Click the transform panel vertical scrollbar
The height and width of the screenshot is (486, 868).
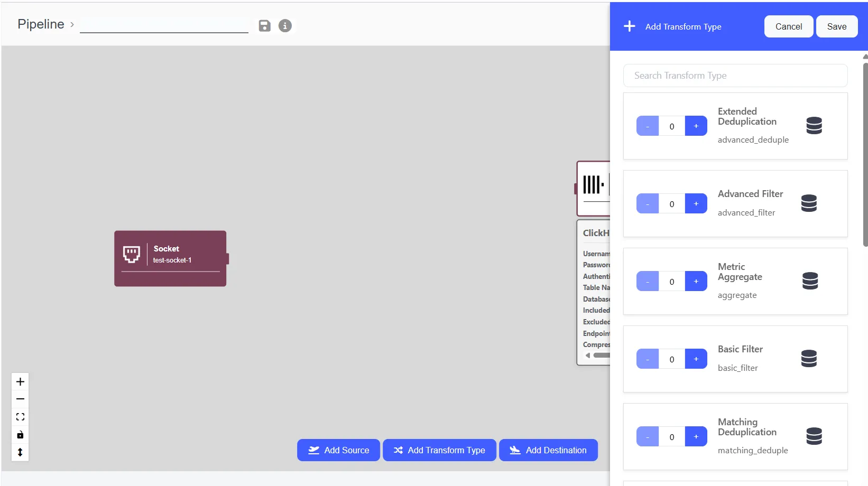coord(865,154)
